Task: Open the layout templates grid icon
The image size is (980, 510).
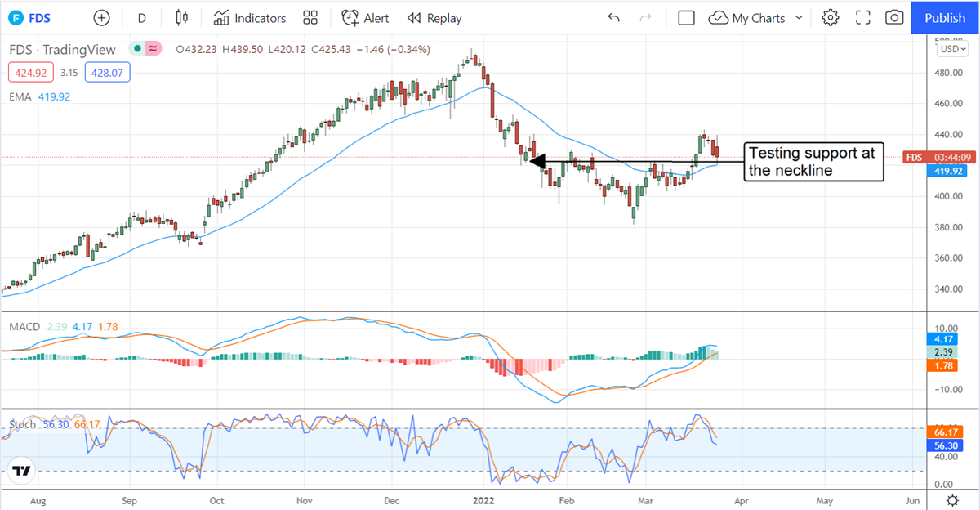Action: click(310, 18)
